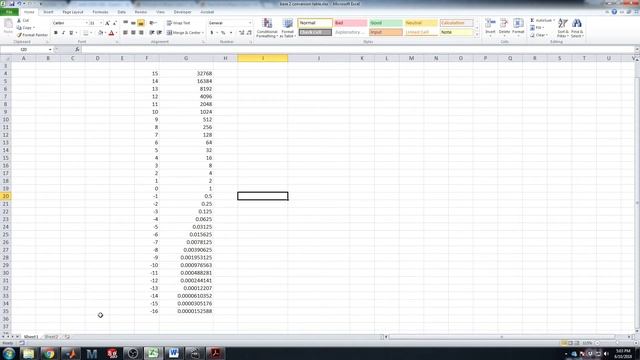This screenshot has width=640, height=360.
Task: Click the Orientation text angle icon
Action: pos(152,23)
